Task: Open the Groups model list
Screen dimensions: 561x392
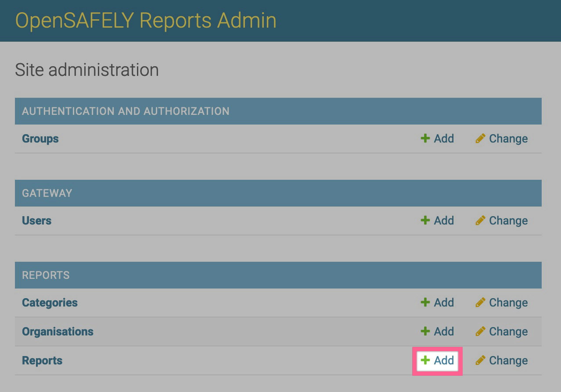Action: (40, 139)
